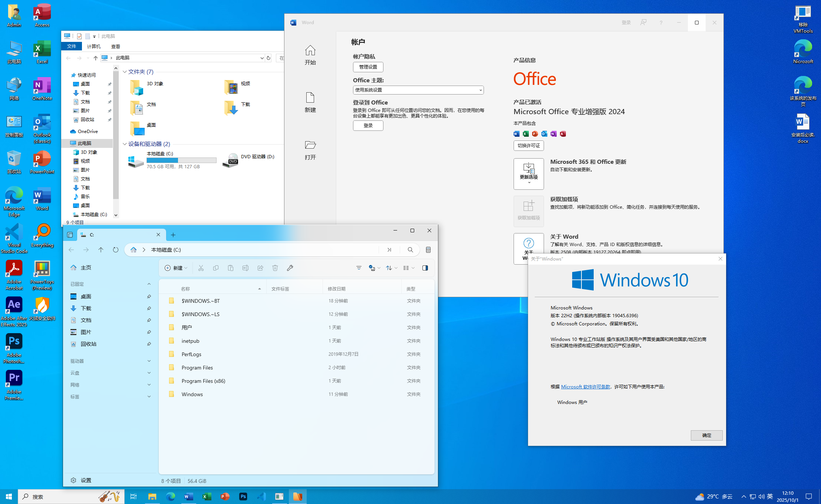Launch Photoshop from the taskbar
The width and height of the screenshot is (821, 504).
tap(243, 497)
